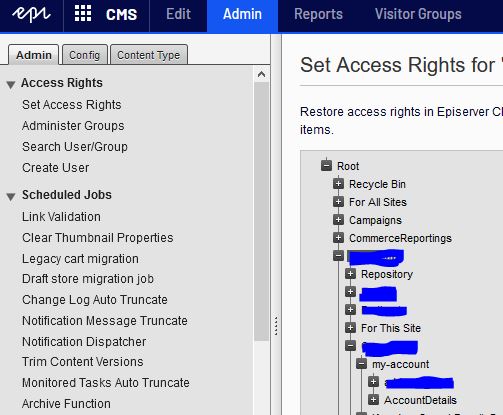Open Administer Groups
503x415 pixels.
click(73, 126)
